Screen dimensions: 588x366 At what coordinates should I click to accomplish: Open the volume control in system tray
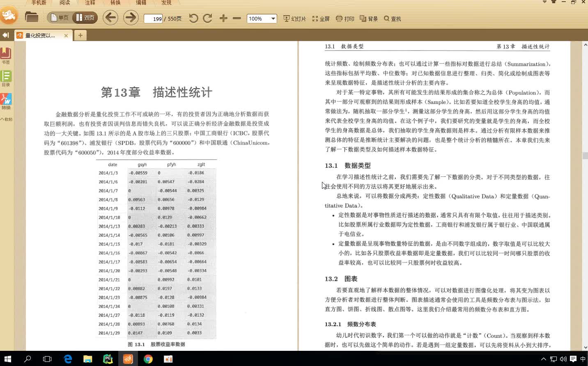pos(563,359)
